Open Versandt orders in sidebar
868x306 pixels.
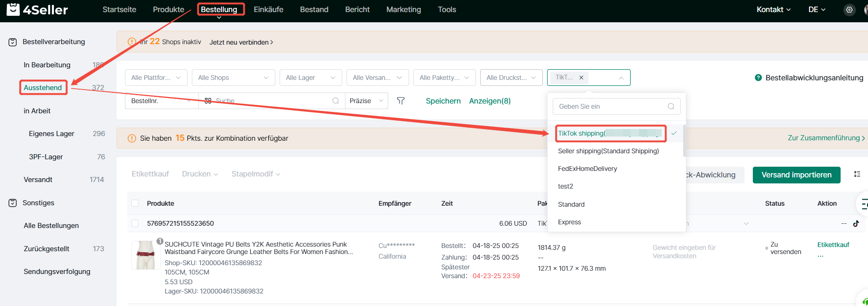coord(38,180)
